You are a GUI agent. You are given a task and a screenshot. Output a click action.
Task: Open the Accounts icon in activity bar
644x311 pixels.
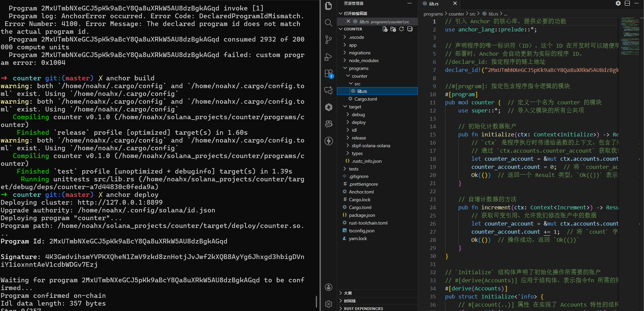click(x=328, y=287)
